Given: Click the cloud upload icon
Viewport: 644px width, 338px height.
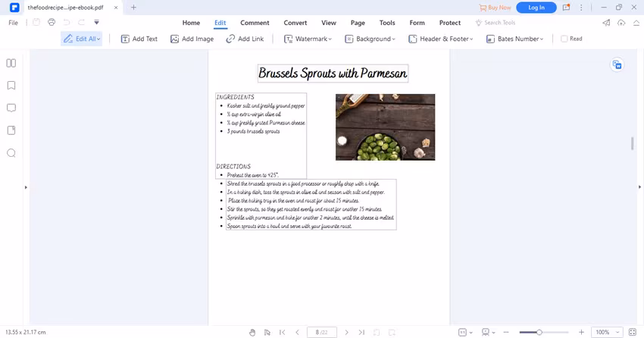Looking at the screenshot, I should click(x=621, y=23).
